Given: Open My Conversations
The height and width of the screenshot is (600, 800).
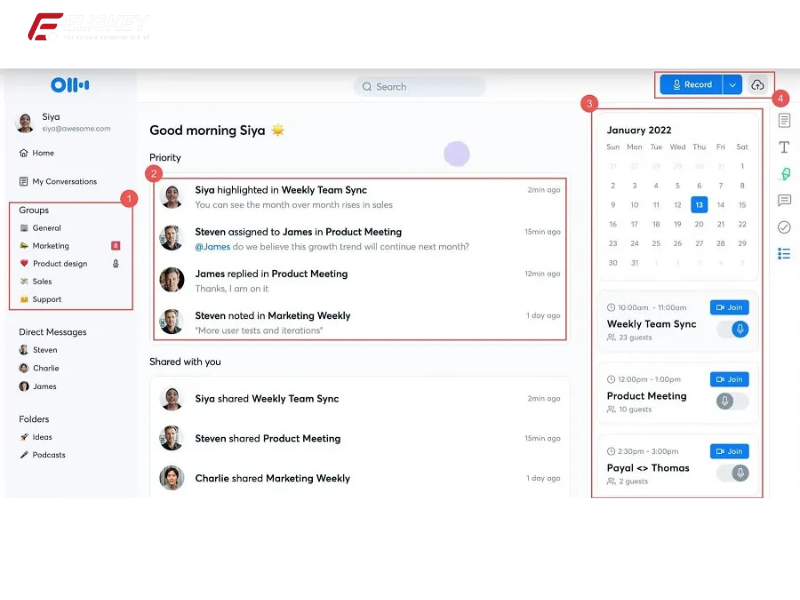Looking at the screenshot, I should (64, 182).
